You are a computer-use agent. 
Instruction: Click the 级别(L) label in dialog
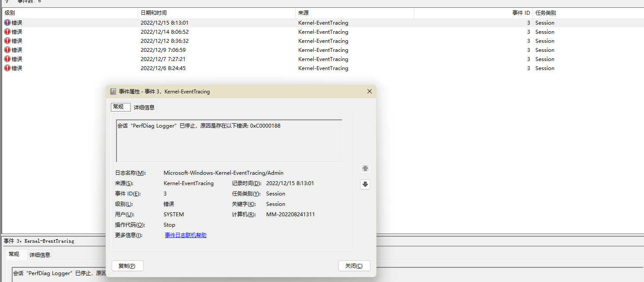(x=124, y=204)
